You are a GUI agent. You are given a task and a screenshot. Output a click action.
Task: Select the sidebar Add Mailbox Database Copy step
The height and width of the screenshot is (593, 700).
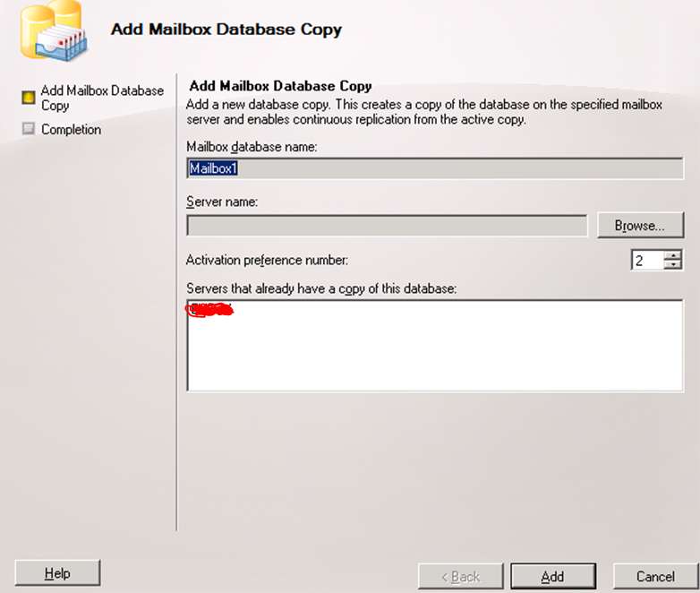point(102,98)
